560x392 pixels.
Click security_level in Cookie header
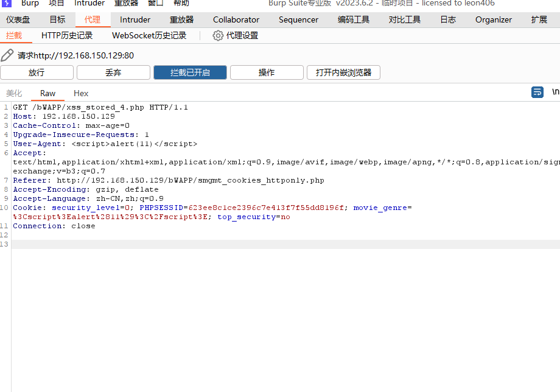click(86, 208)
